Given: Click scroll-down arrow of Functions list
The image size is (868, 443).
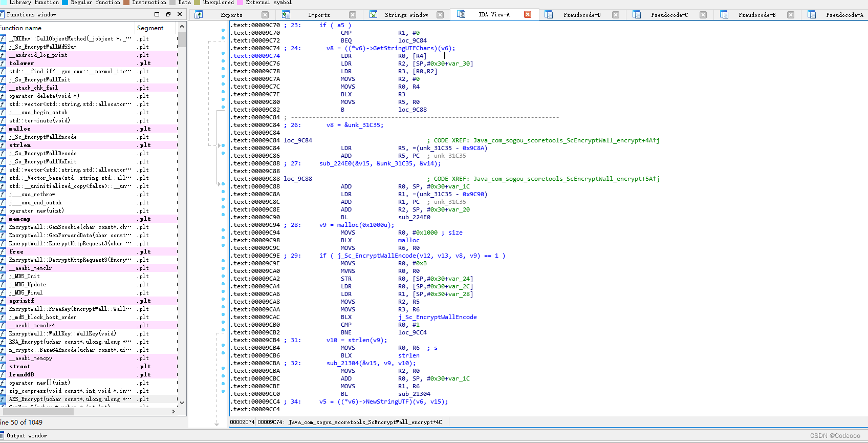Looking at the screenshot, I should [182, 403].
